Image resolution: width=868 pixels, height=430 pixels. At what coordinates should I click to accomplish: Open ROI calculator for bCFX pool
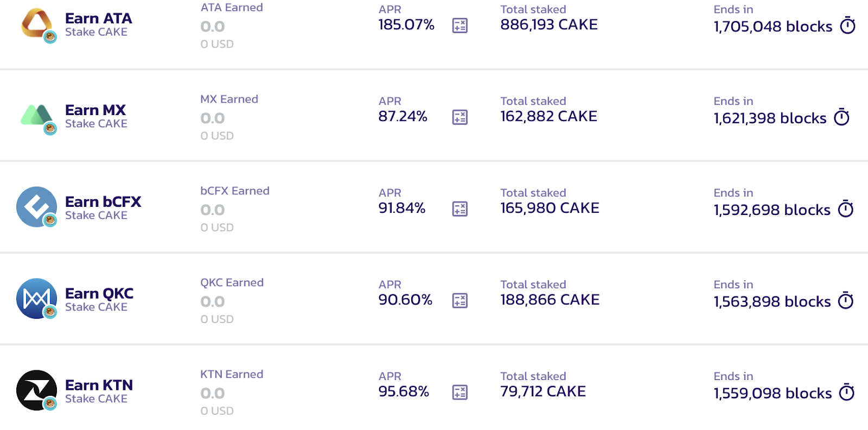coord(460,209)
